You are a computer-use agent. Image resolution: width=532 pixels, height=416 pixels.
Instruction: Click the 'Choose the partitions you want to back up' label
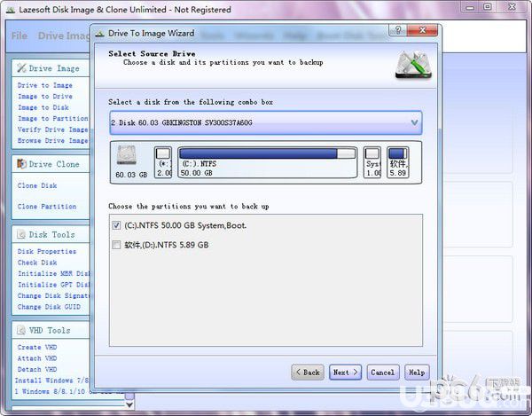click(x=189, y=207)
